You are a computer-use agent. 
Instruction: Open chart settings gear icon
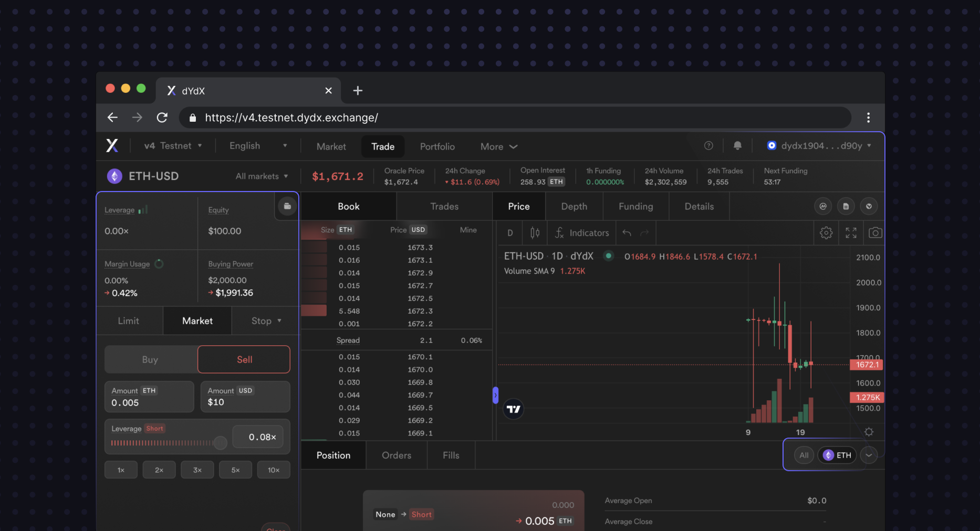coord(826,233)
